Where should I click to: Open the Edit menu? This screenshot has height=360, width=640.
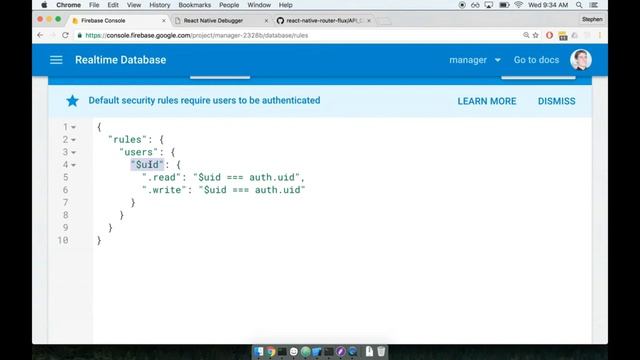pyautogui.click(x=113, y=5)
